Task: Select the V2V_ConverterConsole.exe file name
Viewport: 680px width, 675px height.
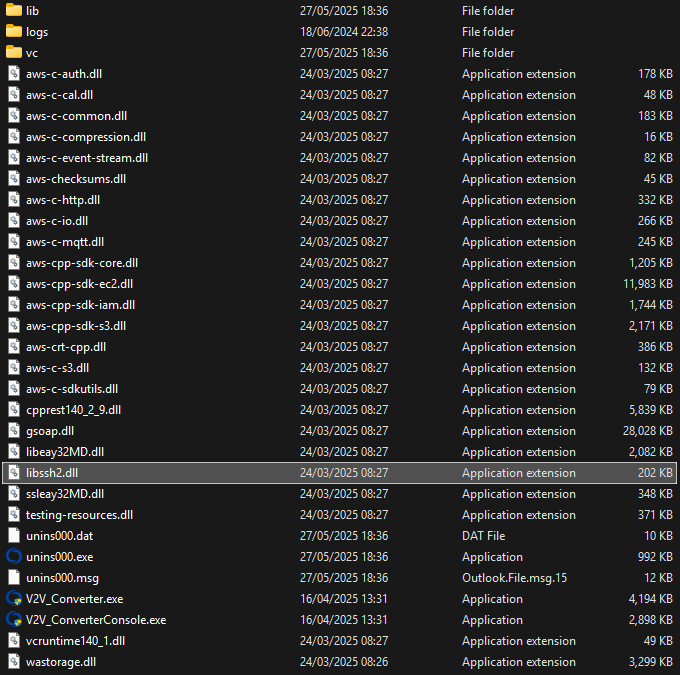Action: (x=96, y=619)
